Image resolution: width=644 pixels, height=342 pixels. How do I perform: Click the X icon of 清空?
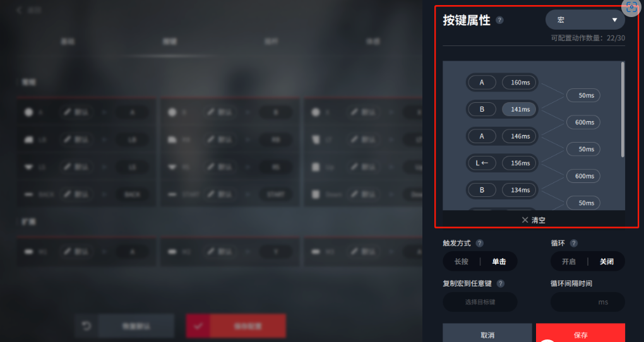525,220
